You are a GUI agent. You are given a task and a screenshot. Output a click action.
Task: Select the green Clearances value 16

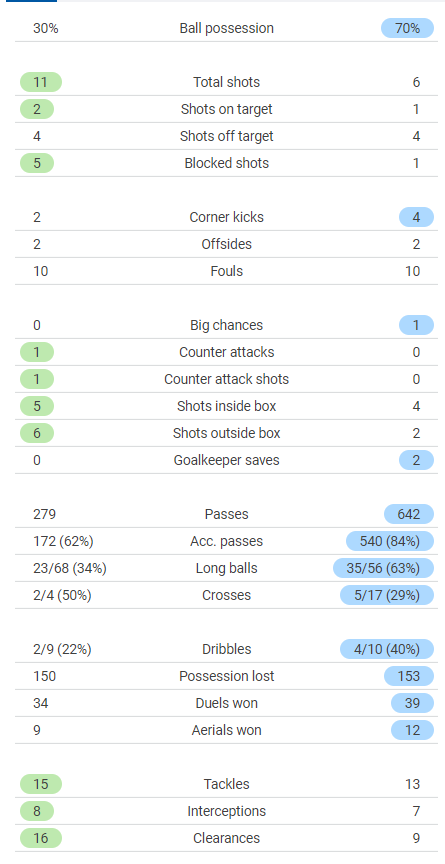[x=41, y=838]
